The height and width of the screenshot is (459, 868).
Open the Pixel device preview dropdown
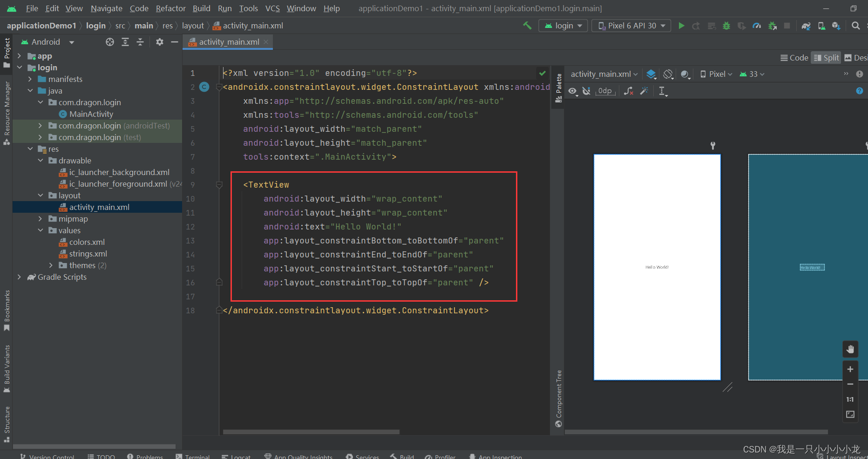[x=717, y=74]
